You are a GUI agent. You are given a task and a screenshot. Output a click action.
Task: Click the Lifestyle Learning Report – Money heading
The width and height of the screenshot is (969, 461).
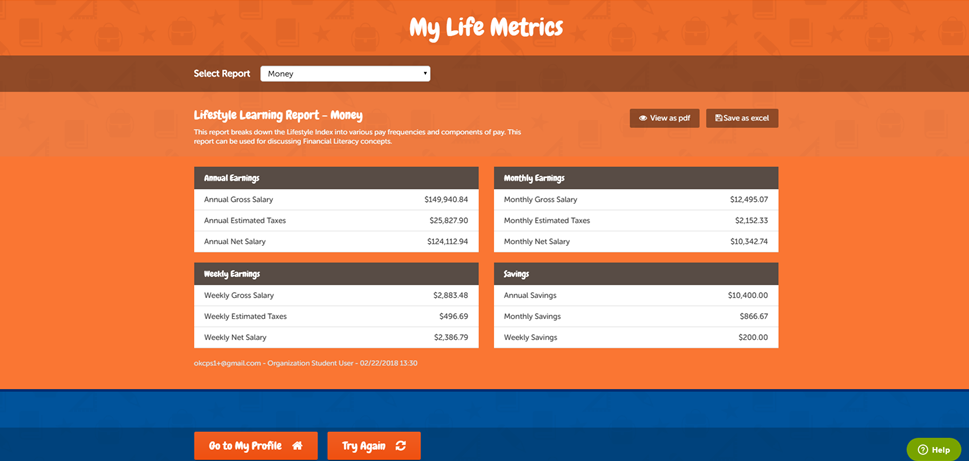278,116
